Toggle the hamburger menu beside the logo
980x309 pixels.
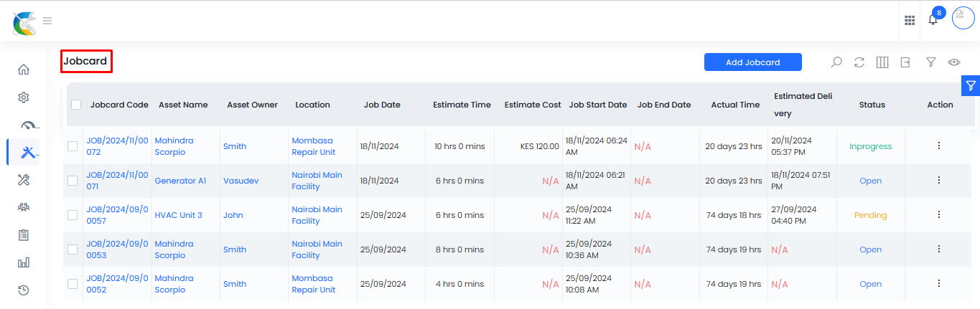click(47, 21)
